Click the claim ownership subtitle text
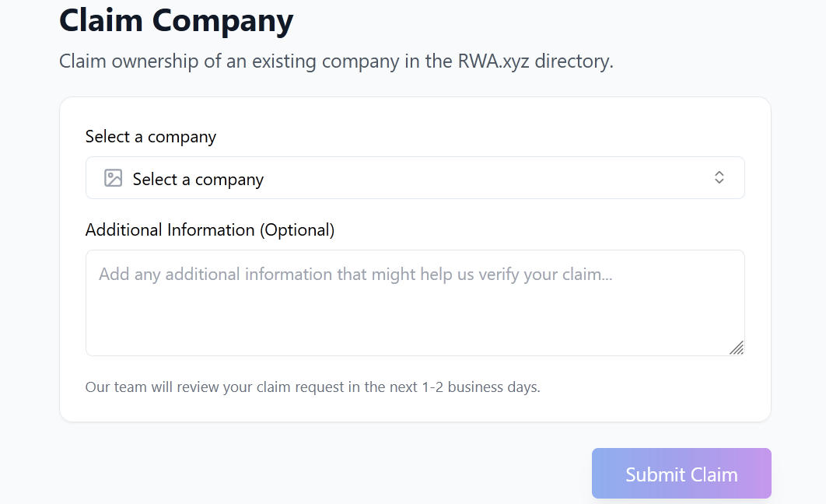 point(336,61)
